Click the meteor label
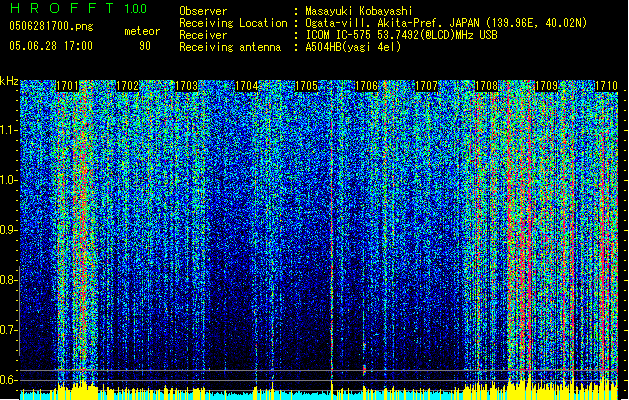This screenshot has width=629, height=400. coord(142,31)
